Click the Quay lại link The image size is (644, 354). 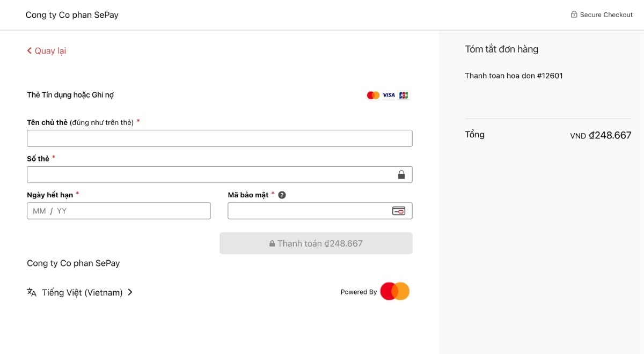[x=49, y=50]
